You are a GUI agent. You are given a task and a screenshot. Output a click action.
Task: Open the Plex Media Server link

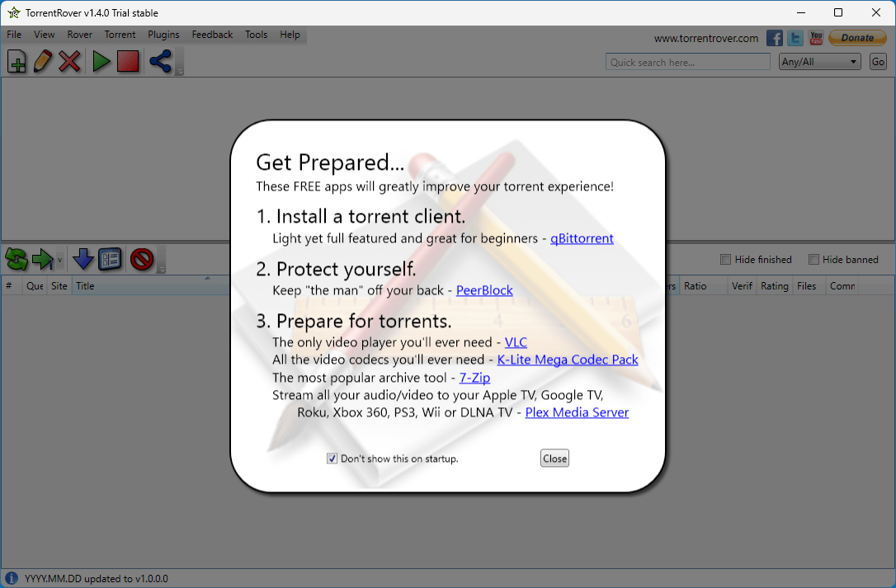(x=578, y=412)
